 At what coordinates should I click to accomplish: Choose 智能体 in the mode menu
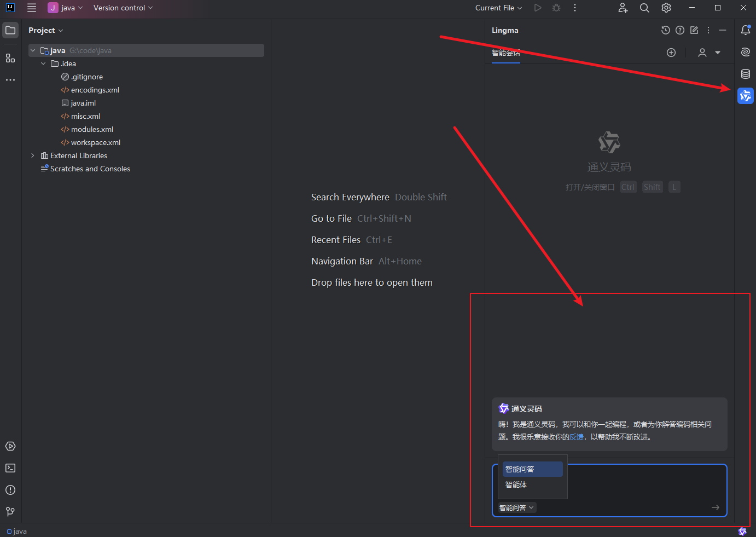pyautogui.click(x=532, y=484)
